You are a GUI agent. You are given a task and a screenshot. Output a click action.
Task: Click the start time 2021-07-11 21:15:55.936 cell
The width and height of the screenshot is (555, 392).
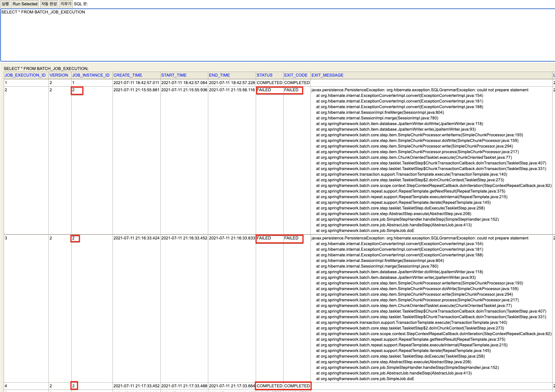click(184, 90)
